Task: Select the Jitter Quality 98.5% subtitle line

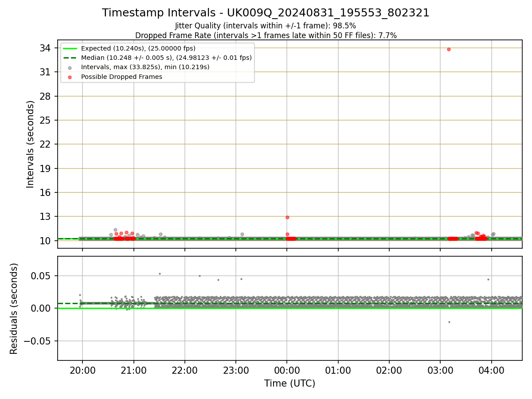Action: pos(266,26)
